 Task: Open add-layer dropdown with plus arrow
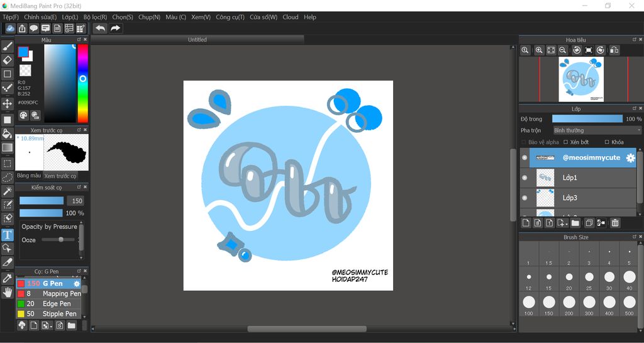pyautogui.click(x=562, y=223)
